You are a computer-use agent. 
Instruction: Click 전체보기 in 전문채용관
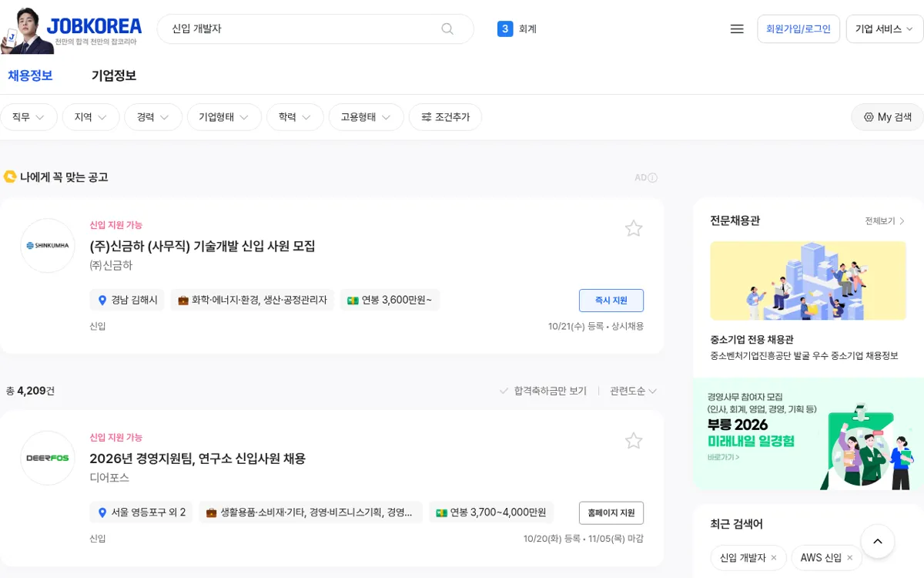click(x=885, y=221)
